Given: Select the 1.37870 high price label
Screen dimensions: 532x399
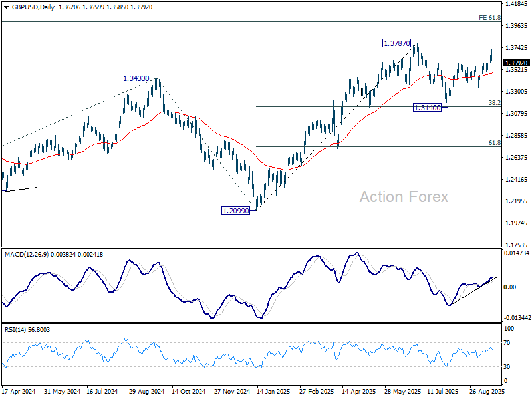Looking at the screenshot, I should coord(396,43).
